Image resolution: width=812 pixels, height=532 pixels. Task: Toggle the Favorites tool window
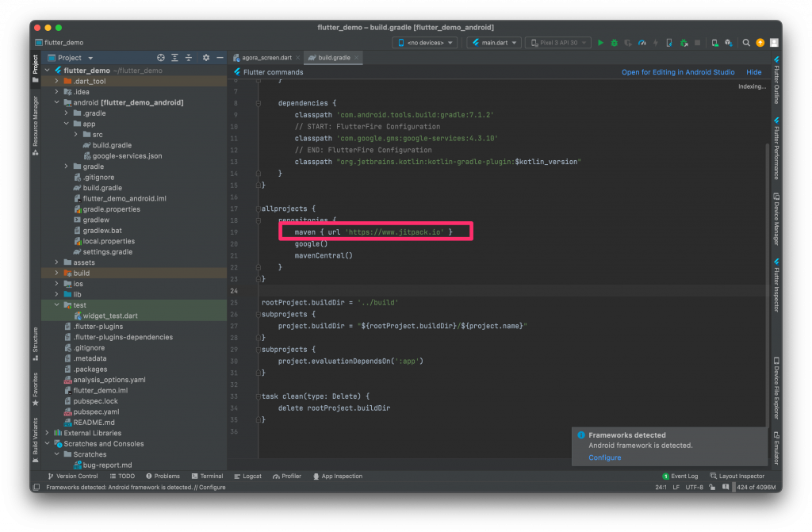35,389
